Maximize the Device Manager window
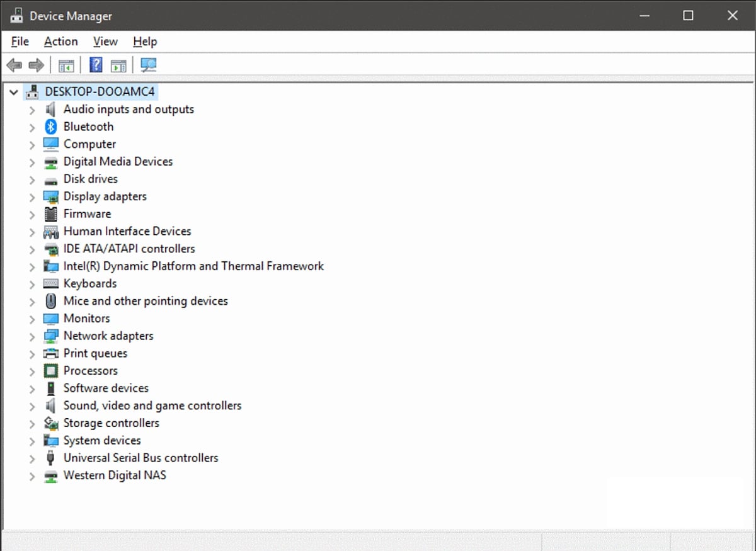 [688, 15]
